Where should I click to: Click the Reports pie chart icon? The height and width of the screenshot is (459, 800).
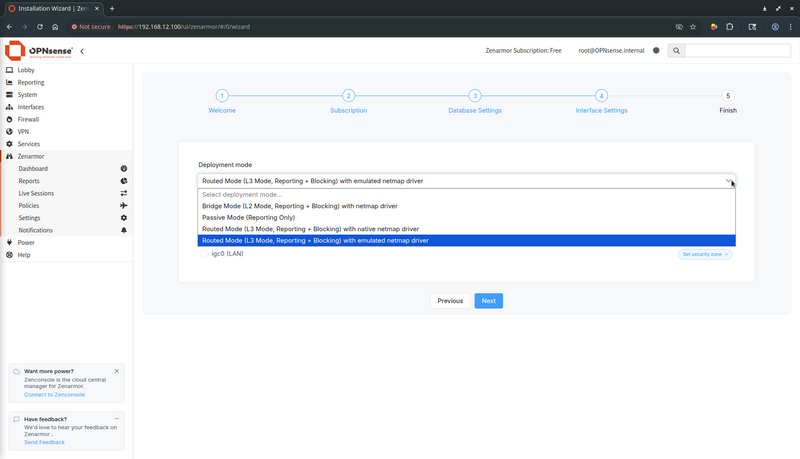[123, 181]
